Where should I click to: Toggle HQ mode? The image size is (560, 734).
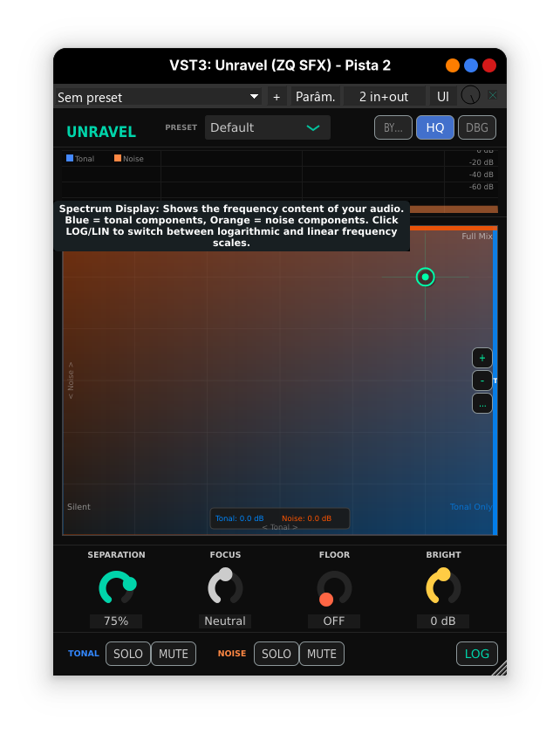(x=434, y=127)
